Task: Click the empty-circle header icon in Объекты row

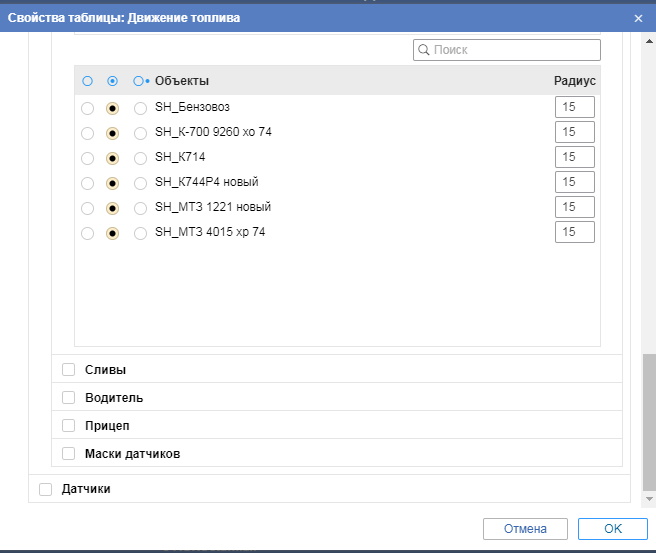Action: (88, 81)
